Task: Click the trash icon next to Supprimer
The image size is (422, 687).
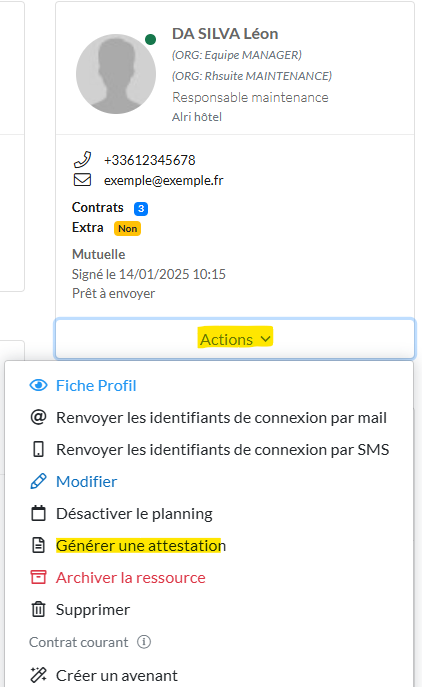Action: pyautogui.click(x=39, y=609)
